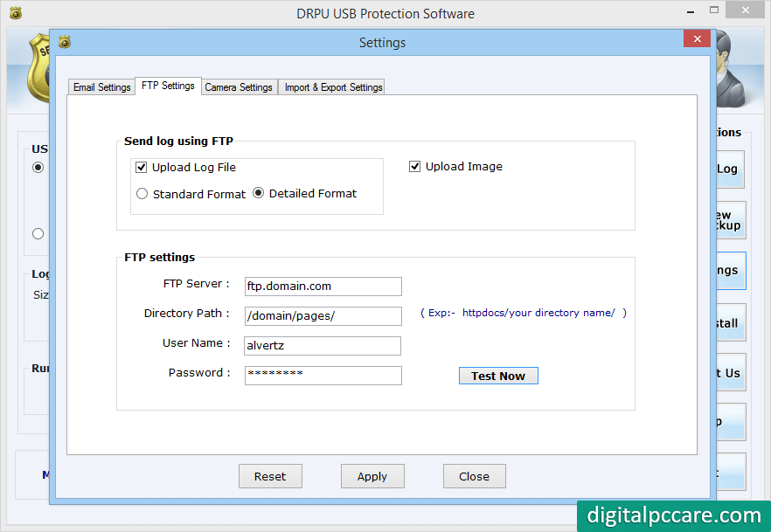The image size is (771, 532).
Task: Switch to Camera Settings tab
Action: click(x=239, y=87)
